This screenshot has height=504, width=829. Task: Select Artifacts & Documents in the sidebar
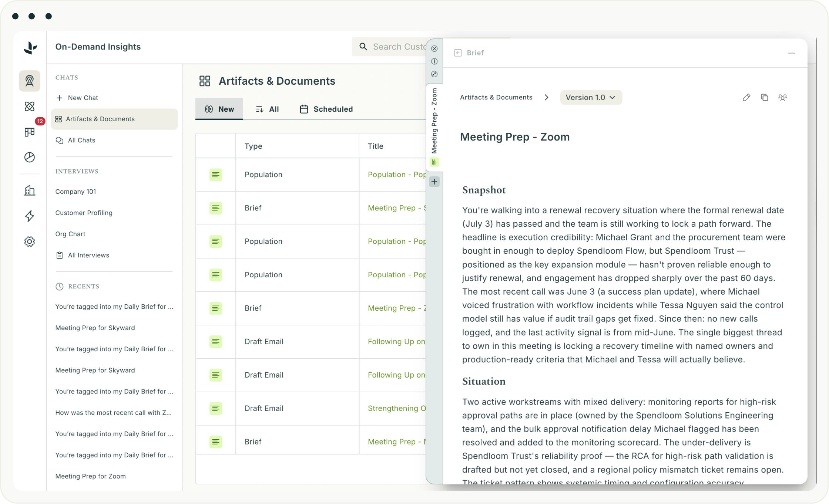coord(114,119)
